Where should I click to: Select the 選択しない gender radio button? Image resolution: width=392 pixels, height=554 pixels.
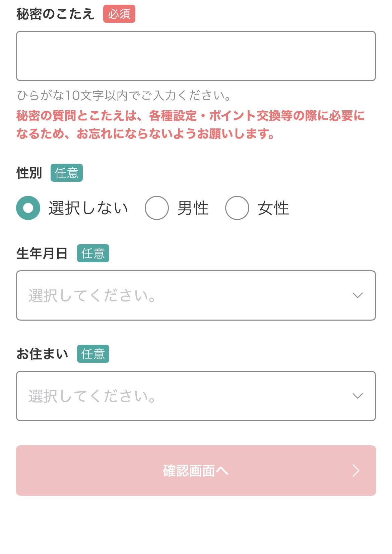point(28,208)
